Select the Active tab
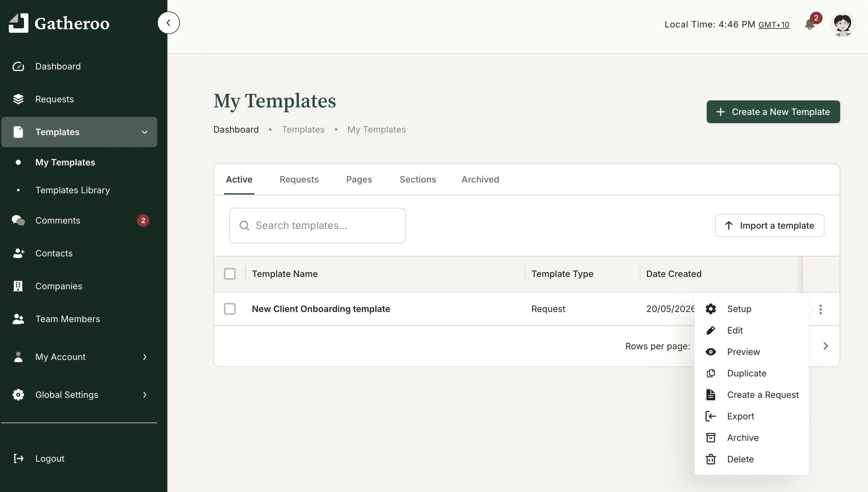The height and width of the screenshot is (492, 868). pyautogui.click(x=239, y=179)
